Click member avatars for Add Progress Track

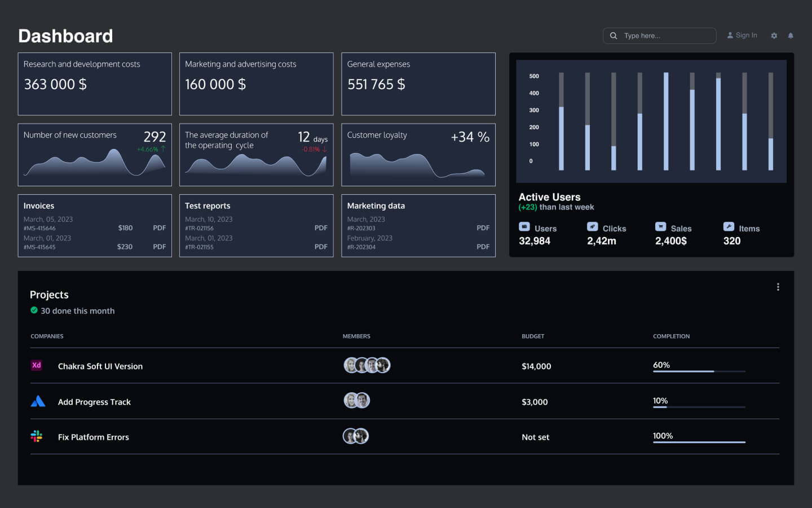click(357, 401)
